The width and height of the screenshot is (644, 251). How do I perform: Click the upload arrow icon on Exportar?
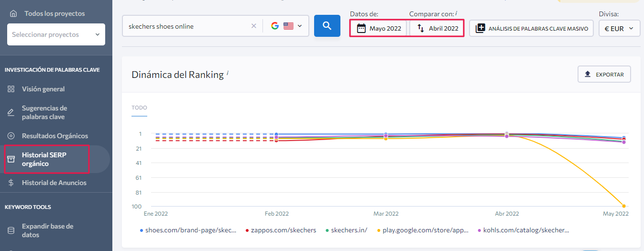(588, 74)
